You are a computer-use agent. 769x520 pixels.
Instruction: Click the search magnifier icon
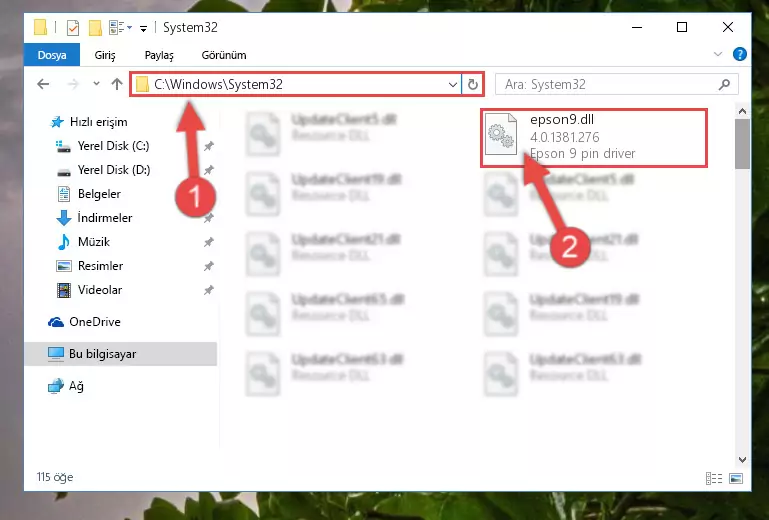tap(724, 84)
